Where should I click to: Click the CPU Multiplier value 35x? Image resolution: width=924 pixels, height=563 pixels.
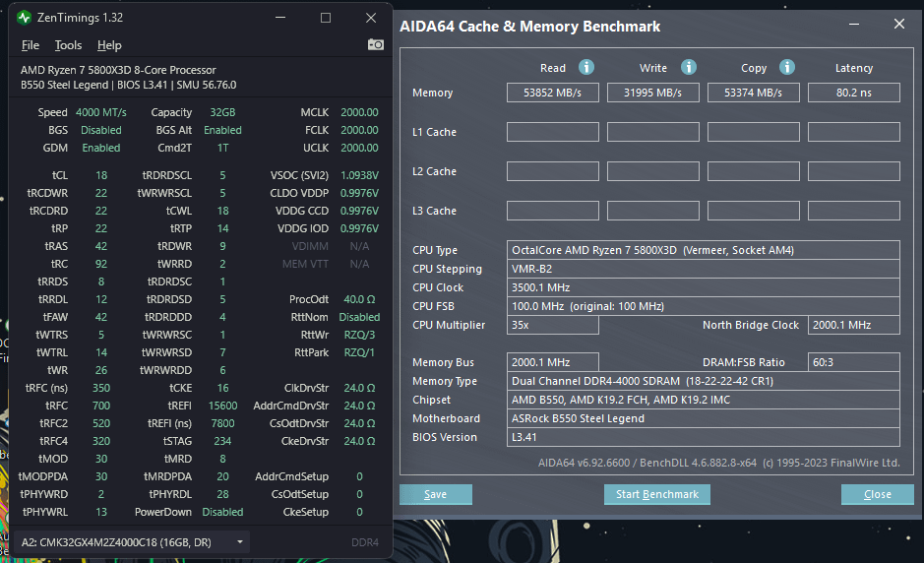pos(553,325)
